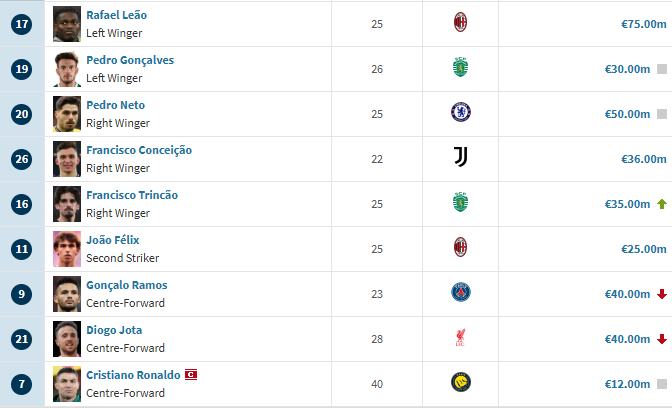Click captain badge next to Cristiano Ronaldo
Viewport: 672px width, 408px height.
[191, 375]
